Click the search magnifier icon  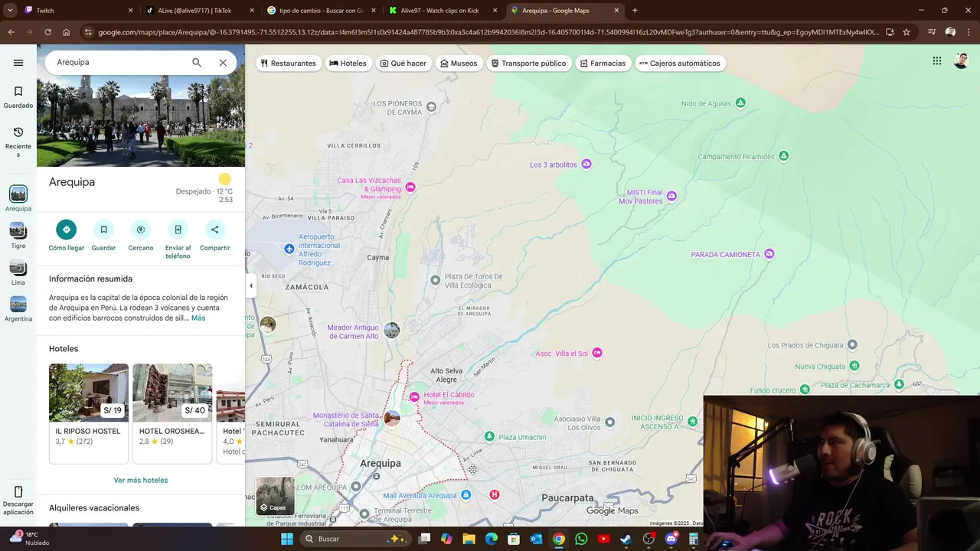point(197,63)
